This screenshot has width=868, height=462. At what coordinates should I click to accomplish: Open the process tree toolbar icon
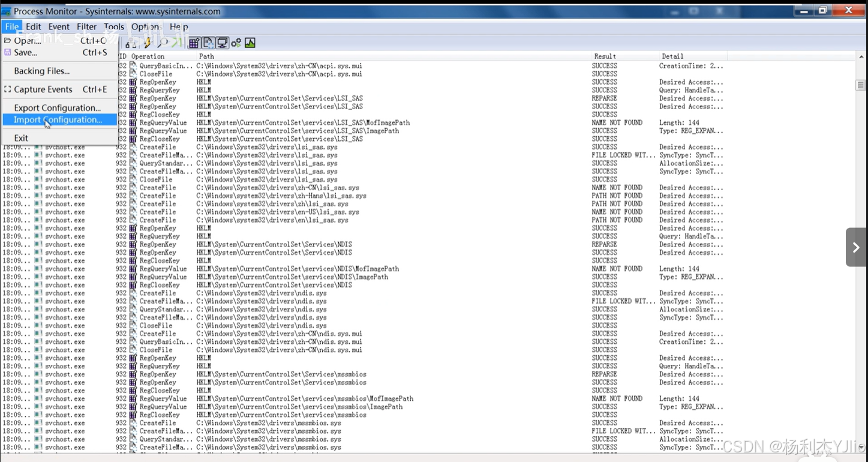(130, 43)
